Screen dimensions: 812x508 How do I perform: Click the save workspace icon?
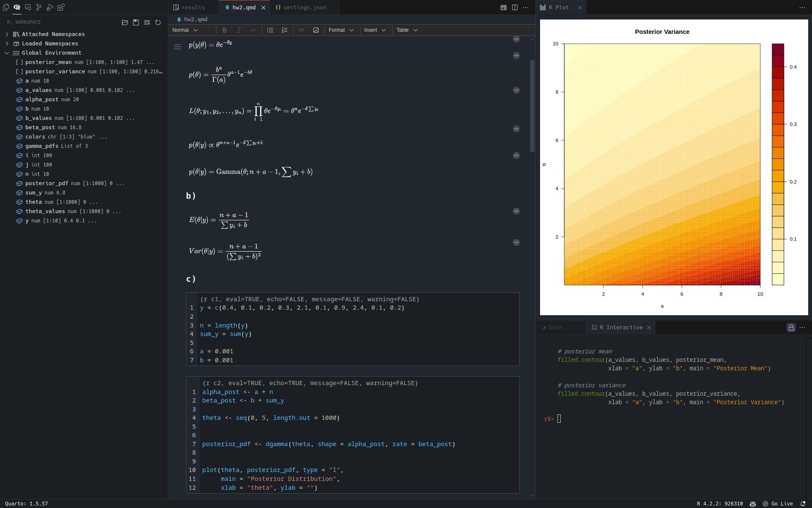point(136,22)
